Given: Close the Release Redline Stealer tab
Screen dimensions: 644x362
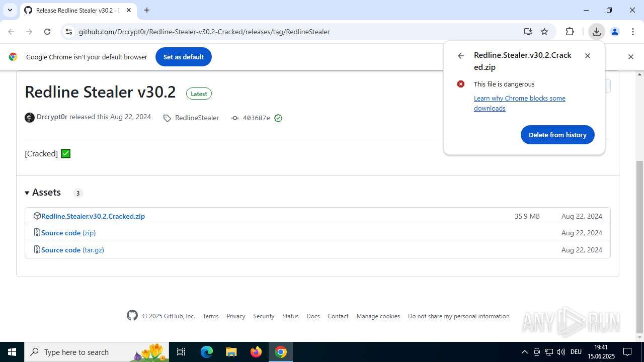Looking at the screenshot, I should [129, 10].
